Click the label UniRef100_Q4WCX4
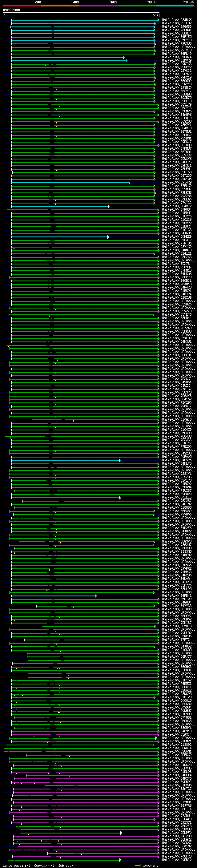This screenshot has width=197, height=868. (x=177, y=775)
